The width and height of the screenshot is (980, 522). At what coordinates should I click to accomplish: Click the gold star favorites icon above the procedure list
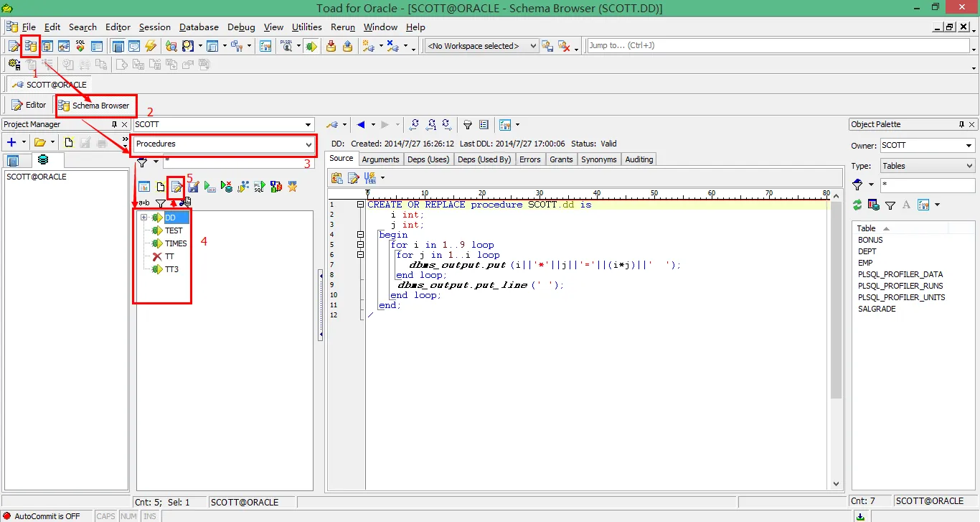tap(293, 187)
